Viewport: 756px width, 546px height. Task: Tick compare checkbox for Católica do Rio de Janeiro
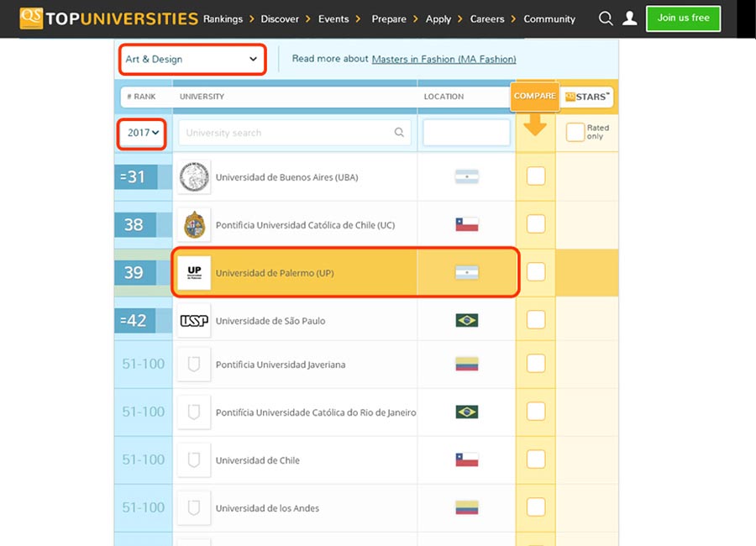coord(536,411)
